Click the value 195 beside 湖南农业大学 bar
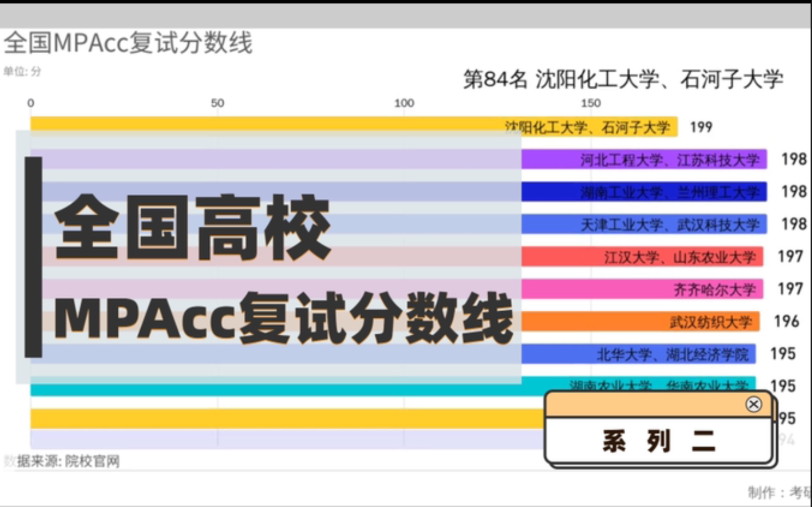Screen dimensions: 812x507 coord(782,386)
